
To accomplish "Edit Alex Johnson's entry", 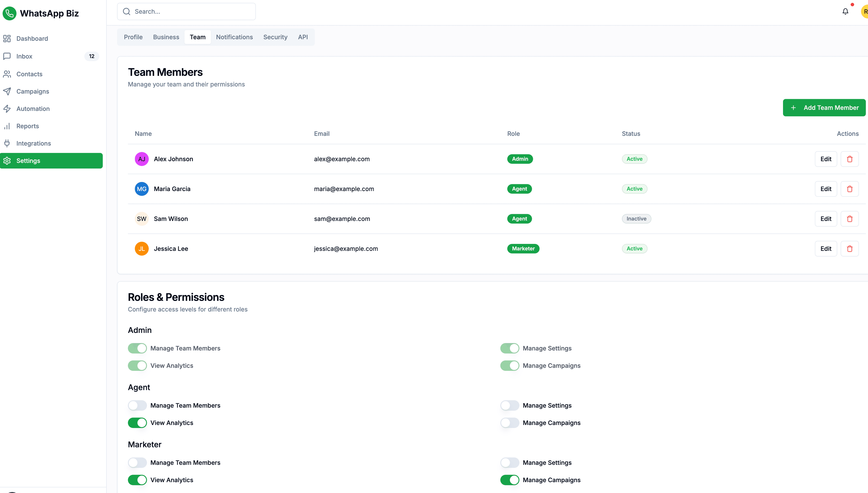I will (826, 159).
